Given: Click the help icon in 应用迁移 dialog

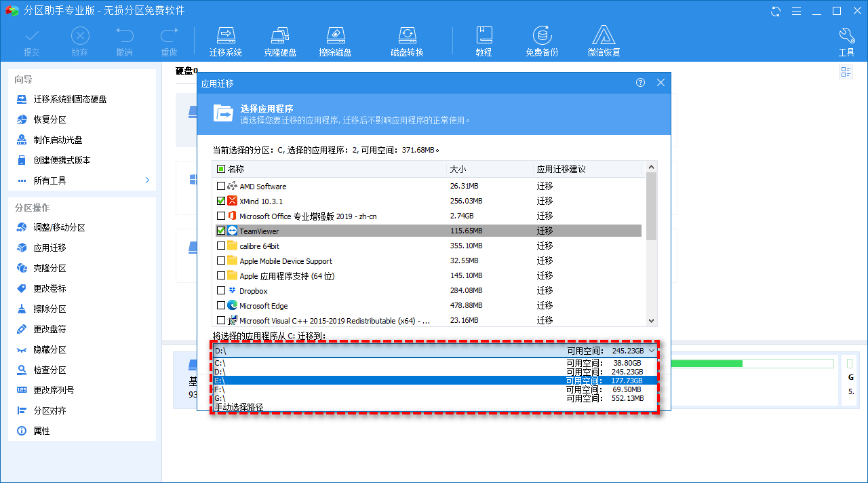Looking at the screenshot, I should [640, 83].
